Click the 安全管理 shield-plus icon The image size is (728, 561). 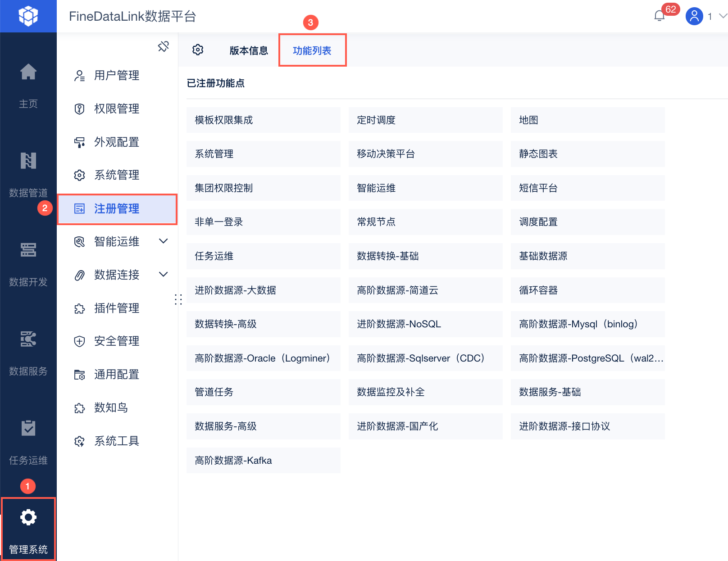pyautogui.click(x=79, y=341)
